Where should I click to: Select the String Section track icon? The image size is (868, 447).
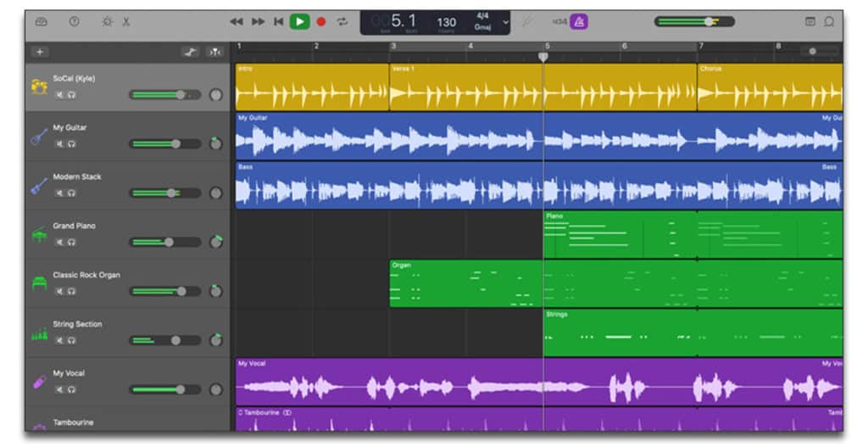point(39,333)
